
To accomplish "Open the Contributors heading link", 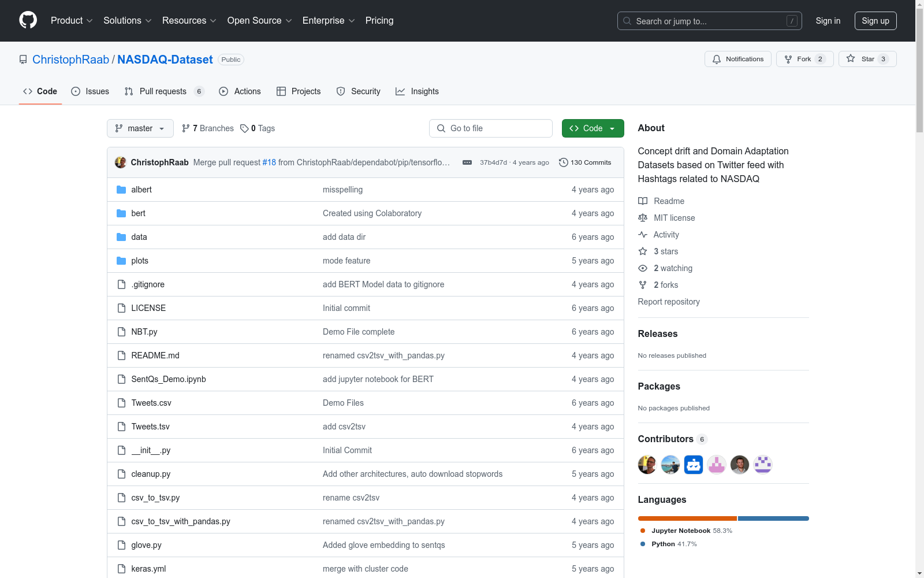I will click(x=672, y=439).
